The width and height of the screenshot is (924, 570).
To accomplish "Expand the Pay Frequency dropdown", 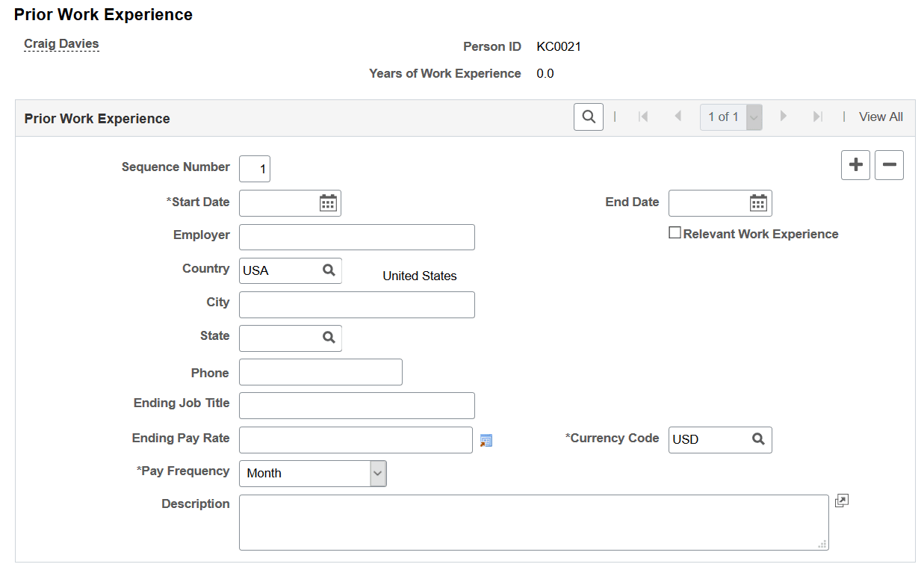I will point(378,473).
